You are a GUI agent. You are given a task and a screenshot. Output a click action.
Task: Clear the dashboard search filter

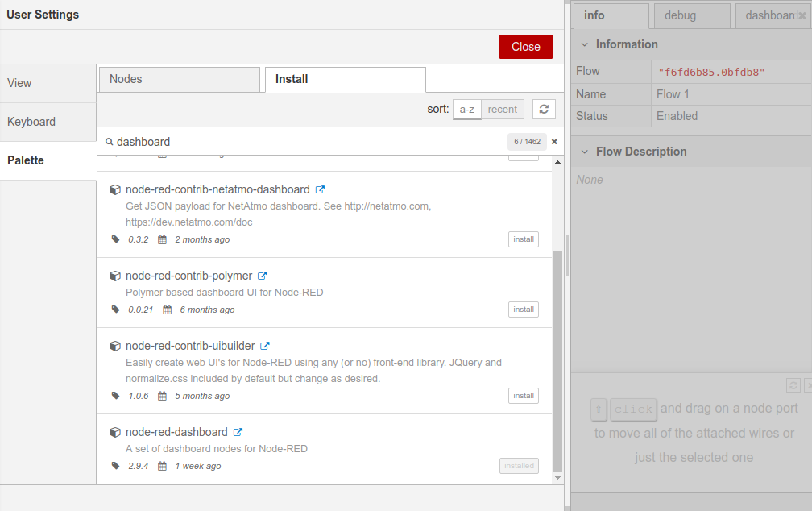tap(554, 142)
